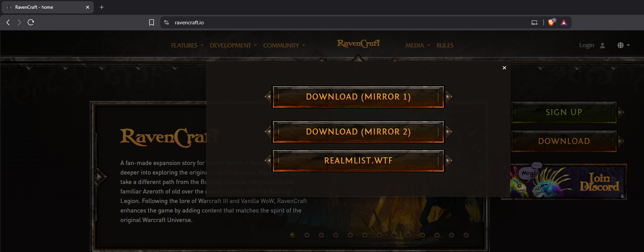Click the user profile icon
The image size is (644, 252).
coord(602,45)
